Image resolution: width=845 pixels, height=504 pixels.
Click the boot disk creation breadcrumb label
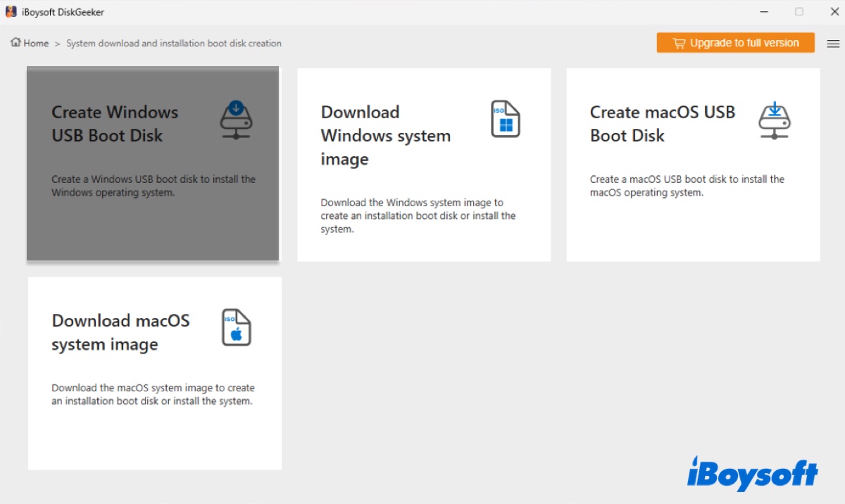click(173, 43)
